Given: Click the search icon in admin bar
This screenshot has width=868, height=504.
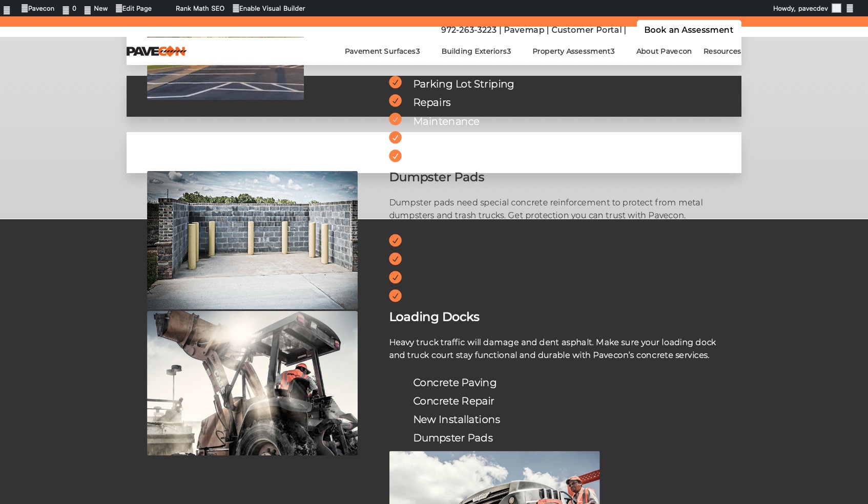Looking at the screenshot, I should click(x=850, y=9).
